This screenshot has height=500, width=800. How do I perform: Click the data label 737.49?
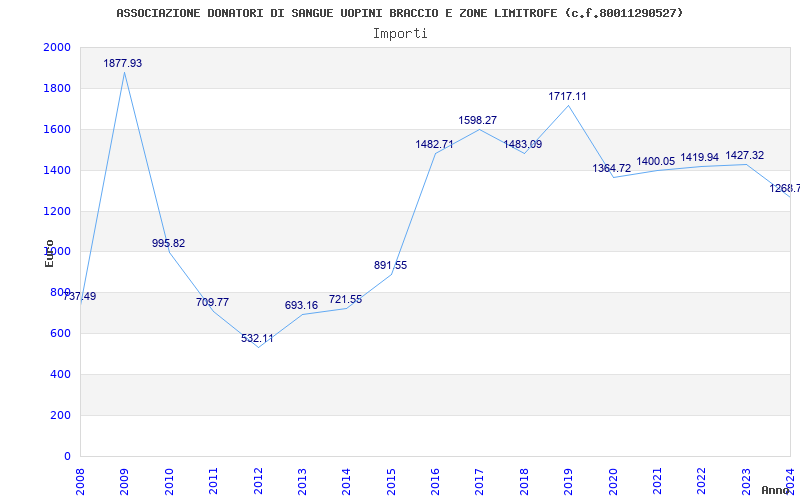pyautogui.click(x=80, y=296)
